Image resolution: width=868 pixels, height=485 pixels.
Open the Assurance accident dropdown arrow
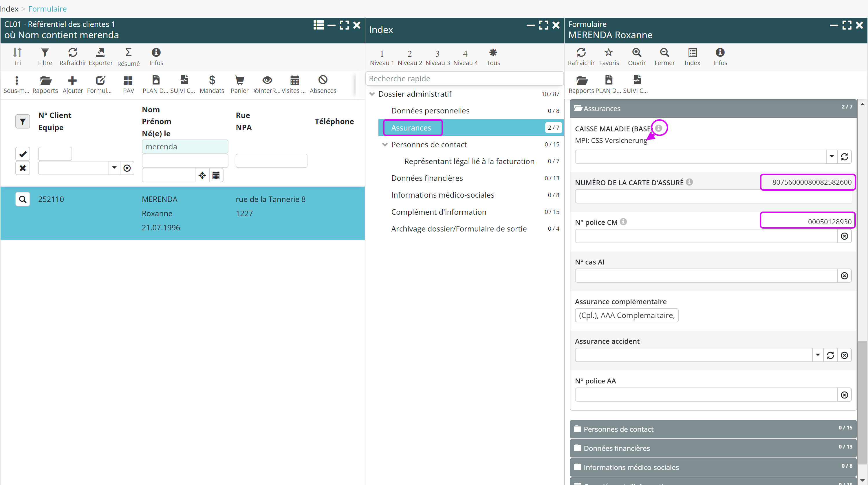pyautogui.click(x=817, y=355)
